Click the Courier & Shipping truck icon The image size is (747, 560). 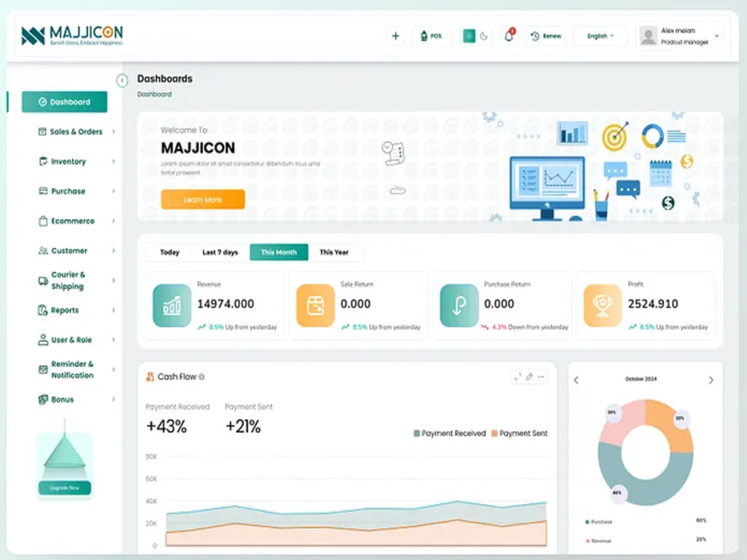tap(43, 281)
